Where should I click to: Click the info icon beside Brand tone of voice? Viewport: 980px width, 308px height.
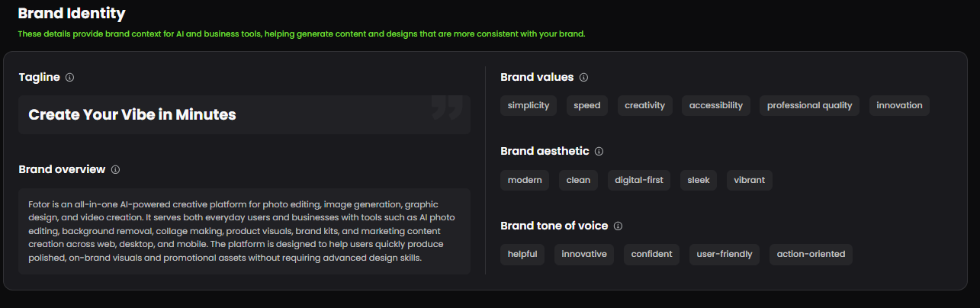tap(618, 226)
